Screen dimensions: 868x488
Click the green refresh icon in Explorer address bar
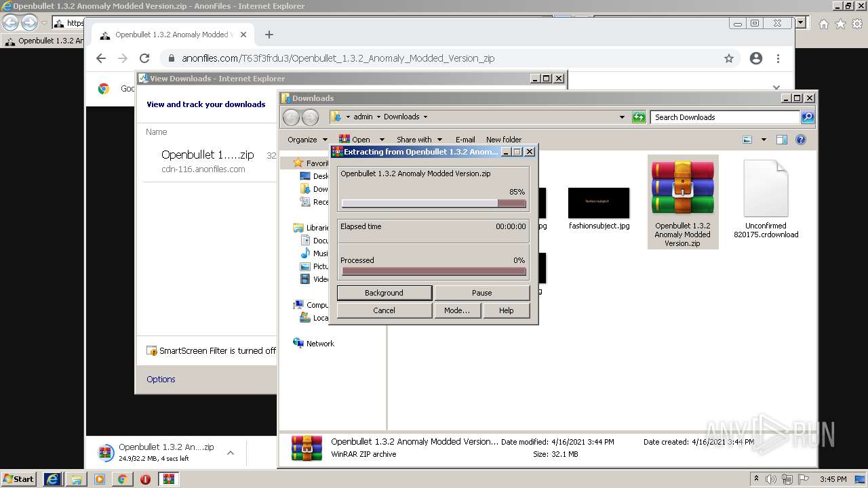coord(639,117)
